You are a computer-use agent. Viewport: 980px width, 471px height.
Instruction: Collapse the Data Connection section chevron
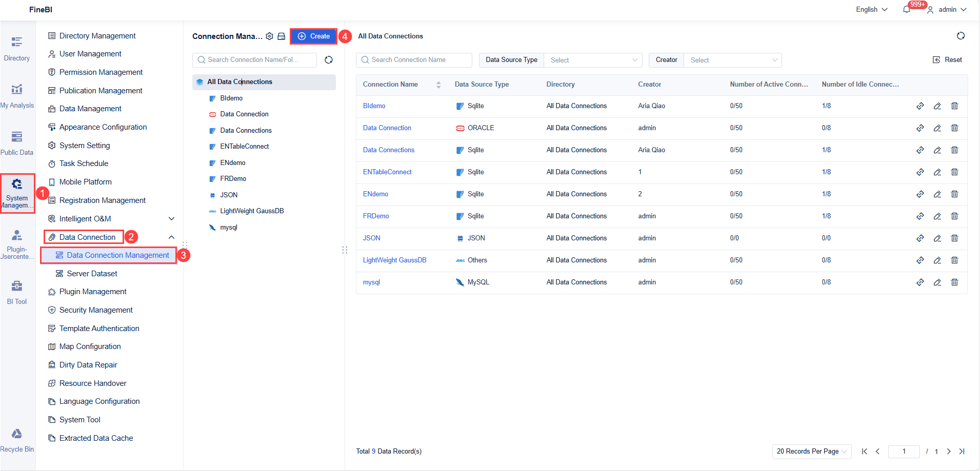[x=172, y=237]
